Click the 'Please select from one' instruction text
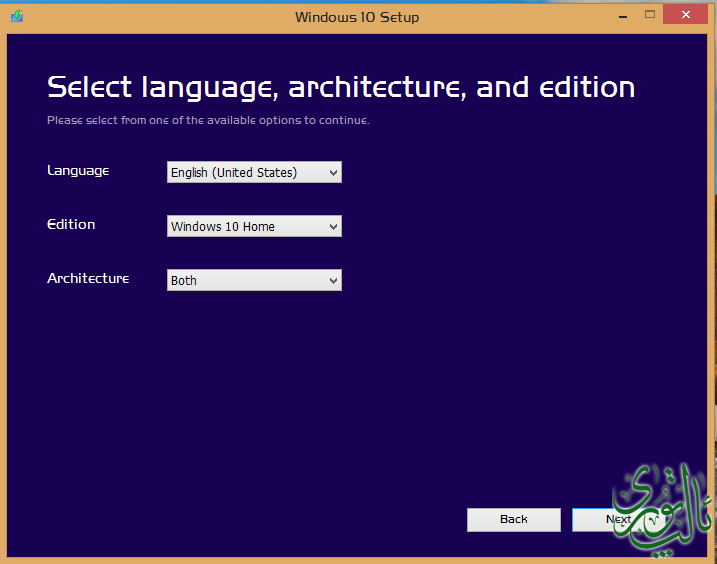 (x=208, y=120)
